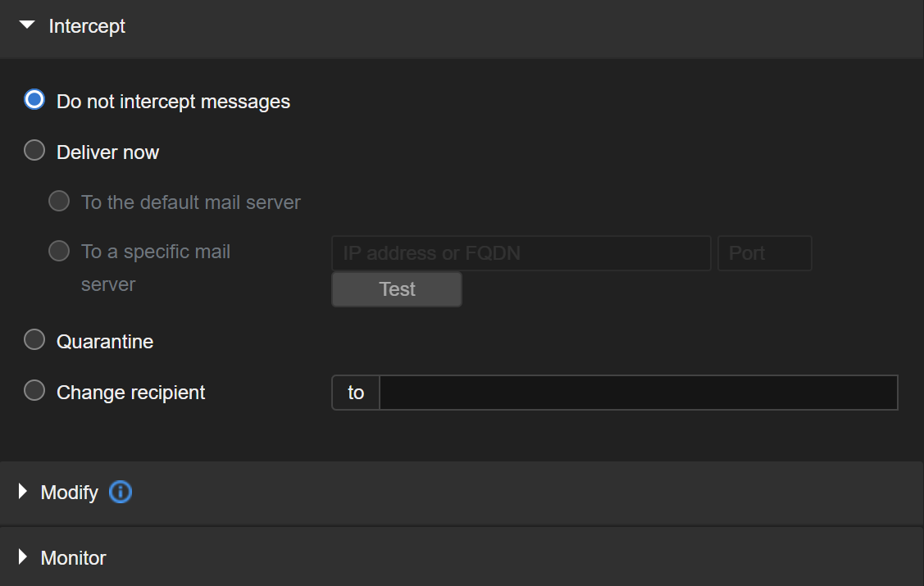Click the Quarantine label text
924x586 pixels.
pos(105,342)
